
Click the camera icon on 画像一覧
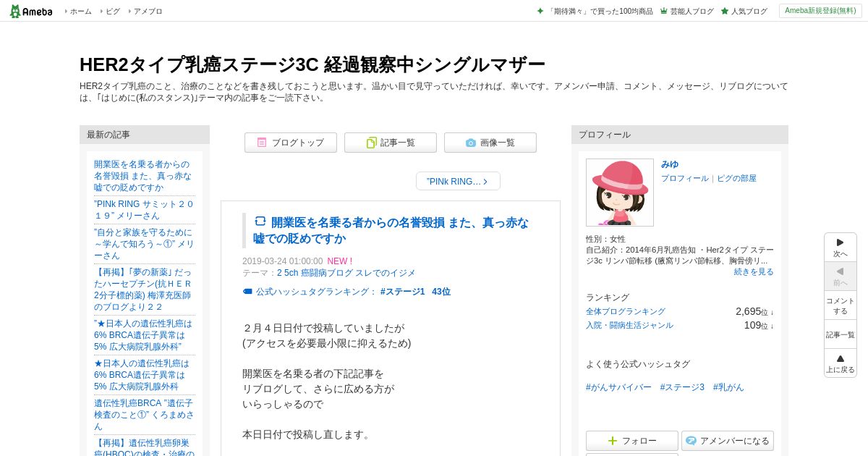point(471,143)
